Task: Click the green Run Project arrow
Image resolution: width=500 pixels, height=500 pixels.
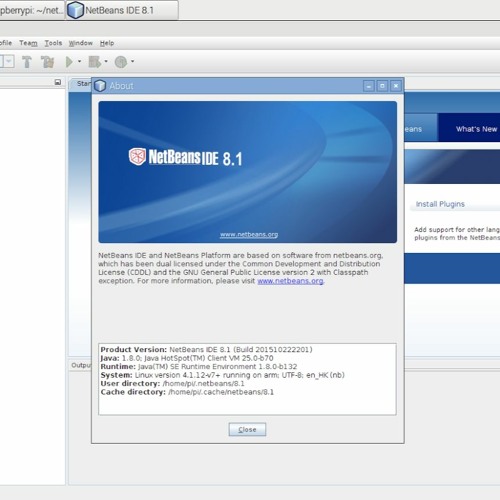Action: tap(69, 62)
